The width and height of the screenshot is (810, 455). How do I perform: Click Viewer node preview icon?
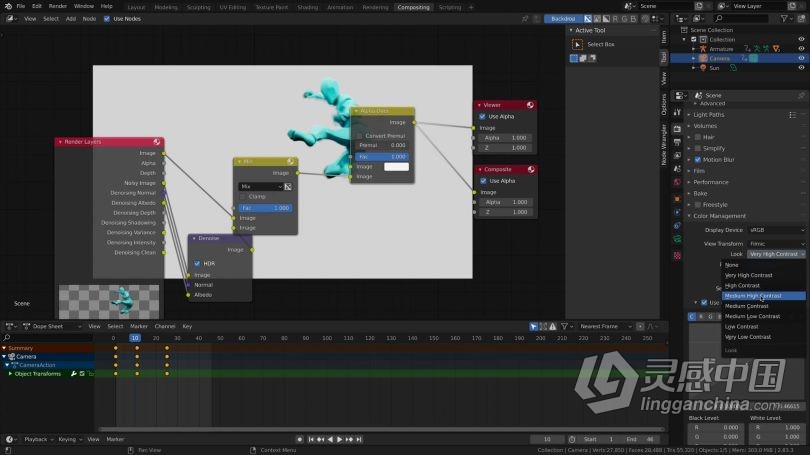coord(530,105)
